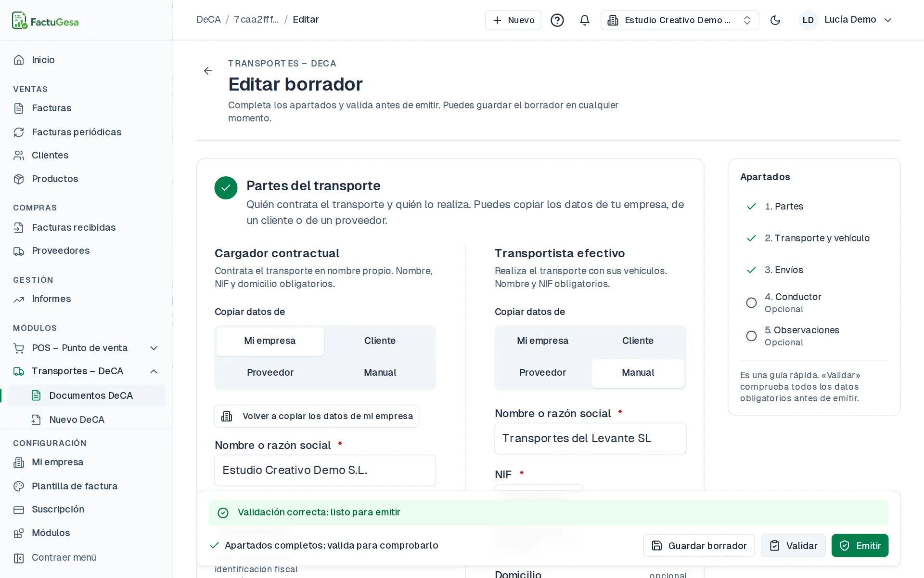Click the Productos box icon
Image resolution: width=924 pixels, height=578 pixels.
coord(19,179)
